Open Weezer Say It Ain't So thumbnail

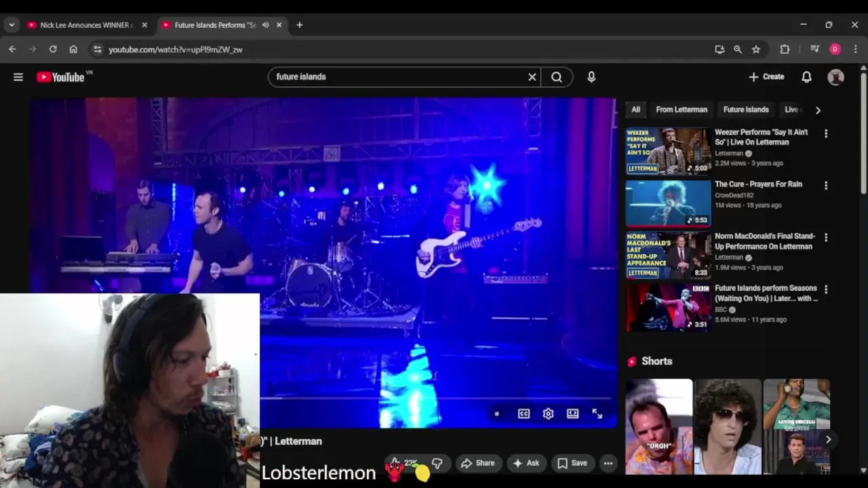[668, 151]
